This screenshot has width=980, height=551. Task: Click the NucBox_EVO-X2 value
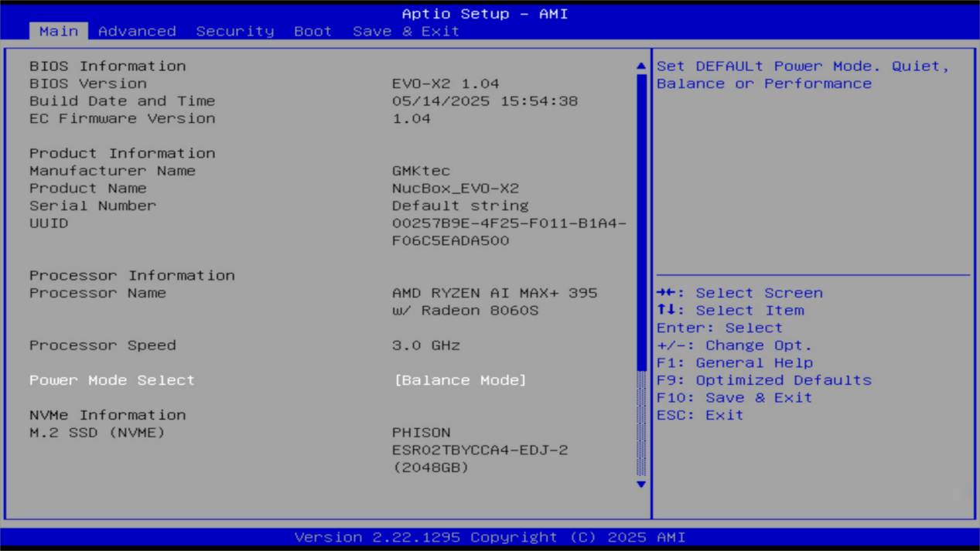456,189
